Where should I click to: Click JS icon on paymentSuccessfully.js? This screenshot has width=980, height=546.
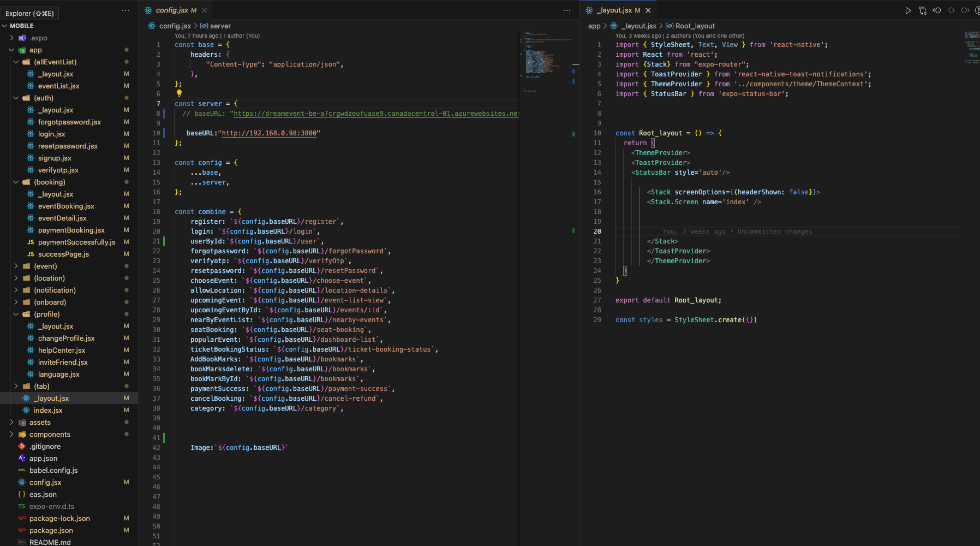point(31,242)
